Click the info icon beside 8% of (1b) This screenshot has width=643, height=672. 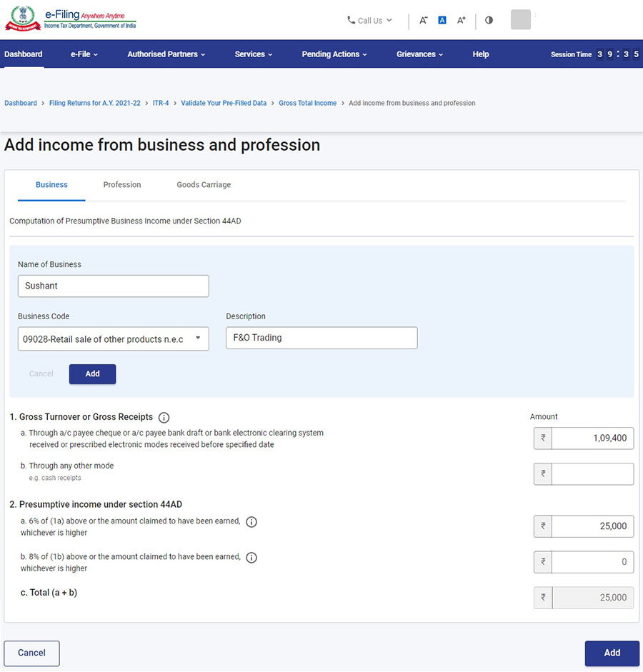[x=251, y=557]
